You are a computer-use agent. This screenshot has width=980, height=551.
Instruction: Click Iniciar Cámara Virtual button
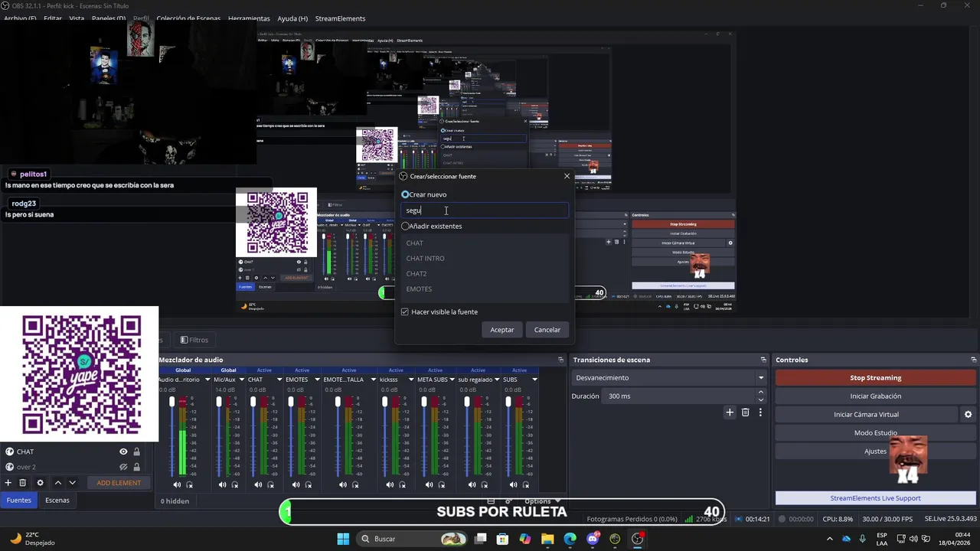tap(866, 415)
